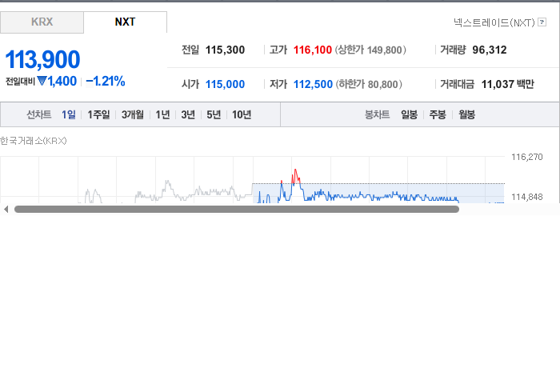Click the 한국거래소(KRX) chart label
The width and height of the screenshot is (560, 392).
coord(34,141)
